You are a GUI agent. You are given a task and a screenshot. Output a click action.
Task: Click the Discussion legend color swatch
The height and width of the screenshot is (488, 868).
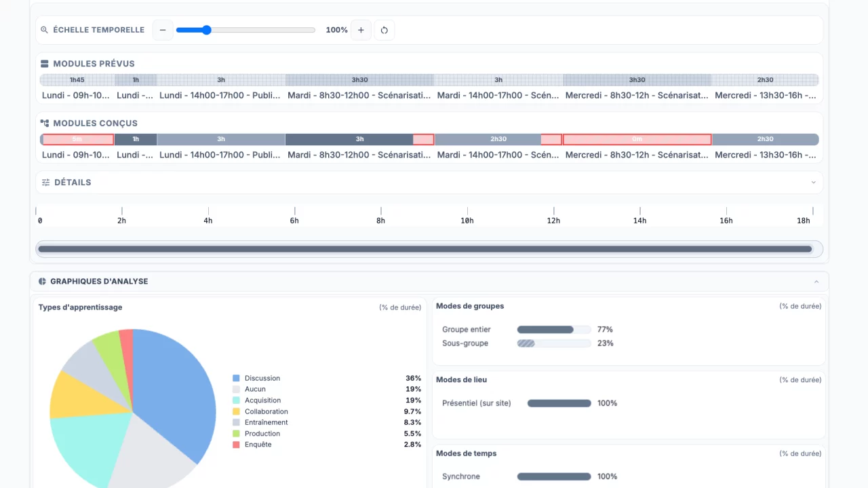click(236, 378)
